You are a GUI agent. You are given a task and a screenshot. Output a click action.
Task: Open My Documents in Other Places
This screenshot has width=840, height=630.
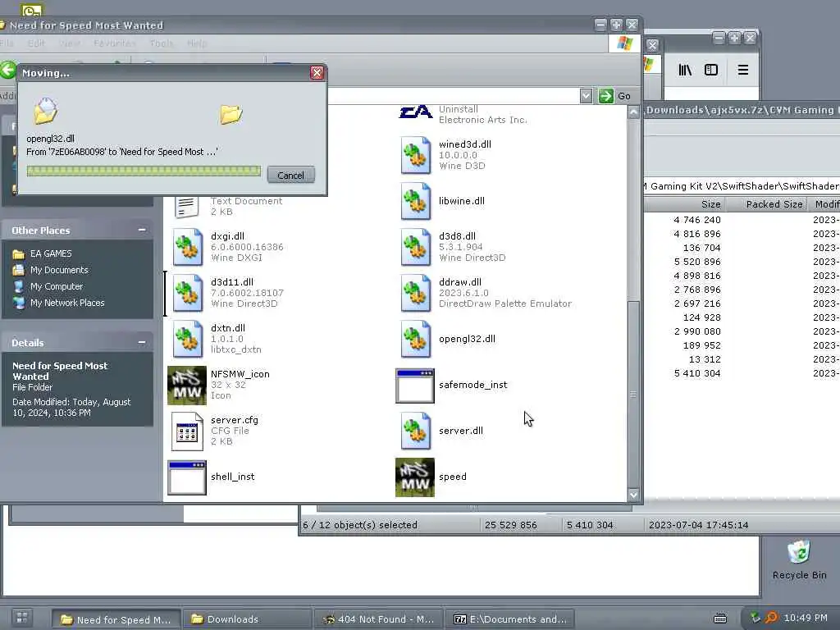(x=59, y=270)
